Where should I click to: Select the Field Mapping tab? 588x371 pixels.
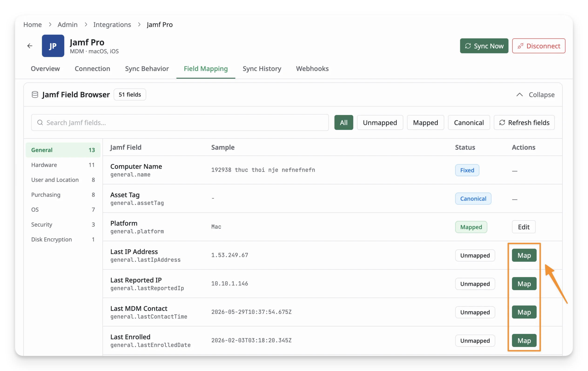click(206, 68)
